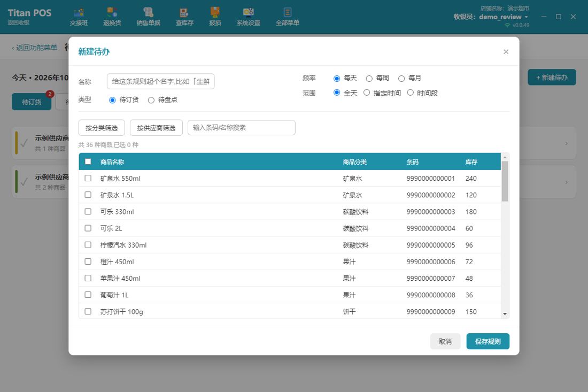
Task: Select the 待订货 type radio button
Action: click(112, 100)
